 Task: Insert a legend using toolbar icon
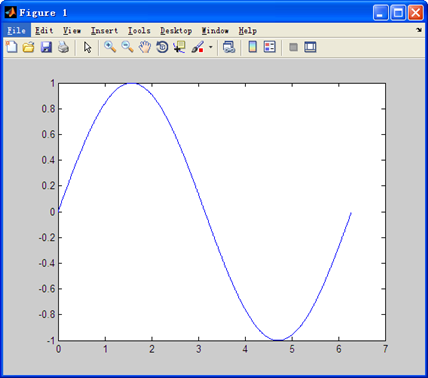270,47
